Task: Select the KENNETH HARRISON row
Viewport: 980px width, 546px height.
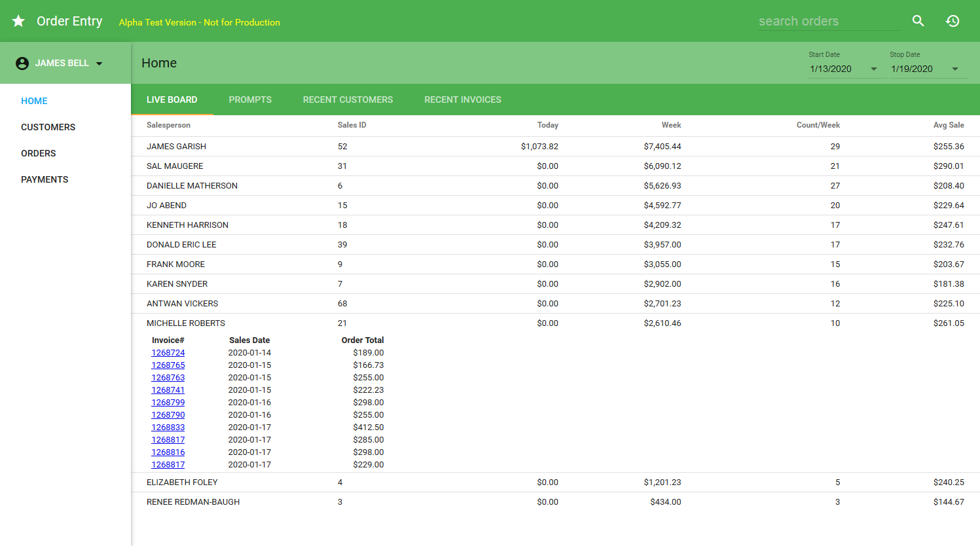Action: coord(555,225)
